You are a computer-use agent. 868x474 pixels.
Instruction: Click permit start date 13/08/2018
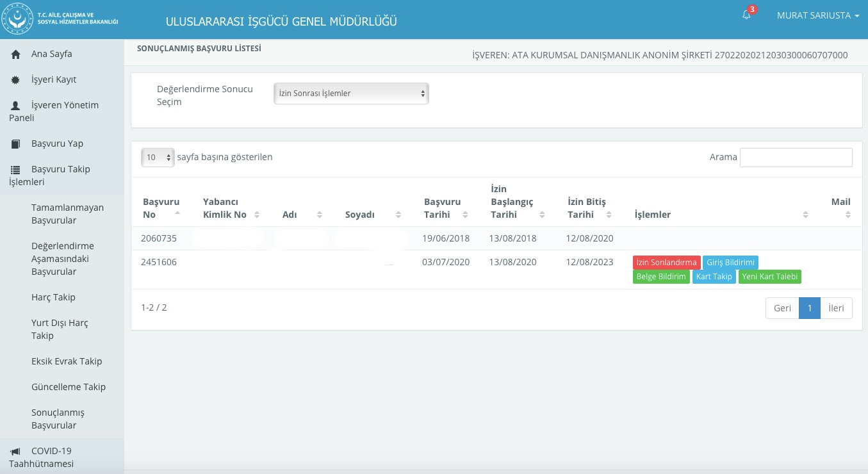[512, 238]
